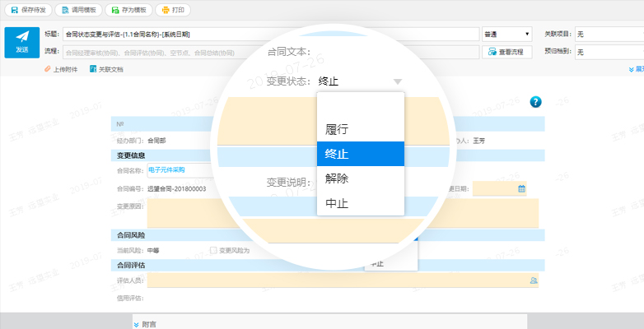Click the blue help question mark icon
Image resolution: width=644 pixels, height=329 pixels.
535,102
